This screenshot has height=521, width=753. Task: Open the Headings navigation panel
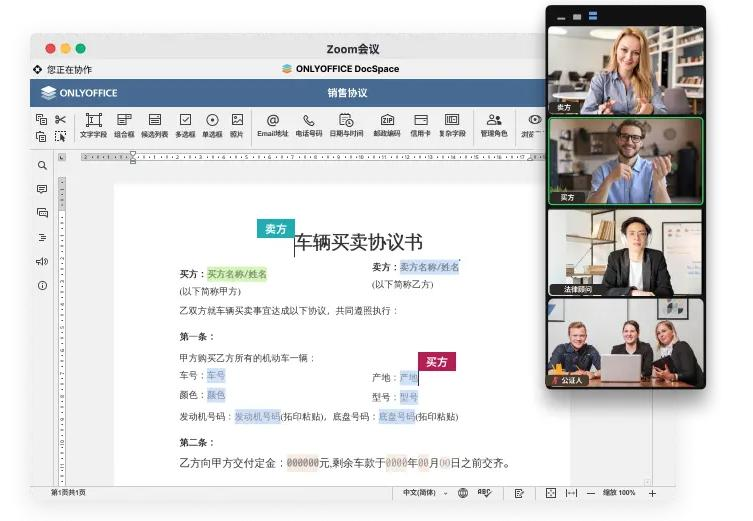(42, 237)
